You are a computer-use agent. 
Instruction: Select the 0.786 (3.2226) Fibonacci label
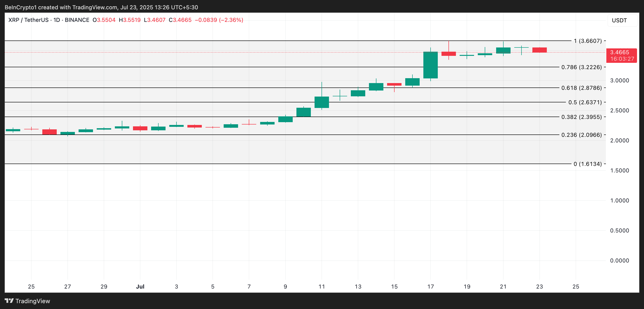pyautogui.click(x=581, y=67)
